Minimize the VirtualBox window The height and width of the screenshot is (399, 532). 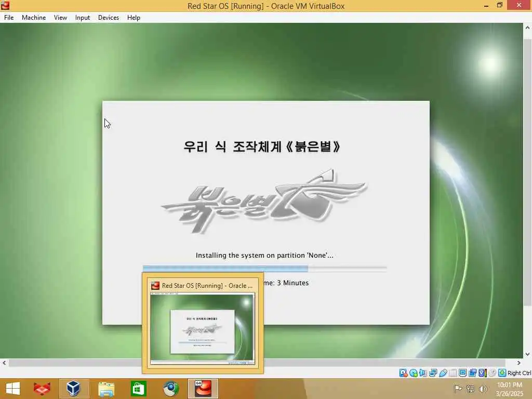(486, 5)
